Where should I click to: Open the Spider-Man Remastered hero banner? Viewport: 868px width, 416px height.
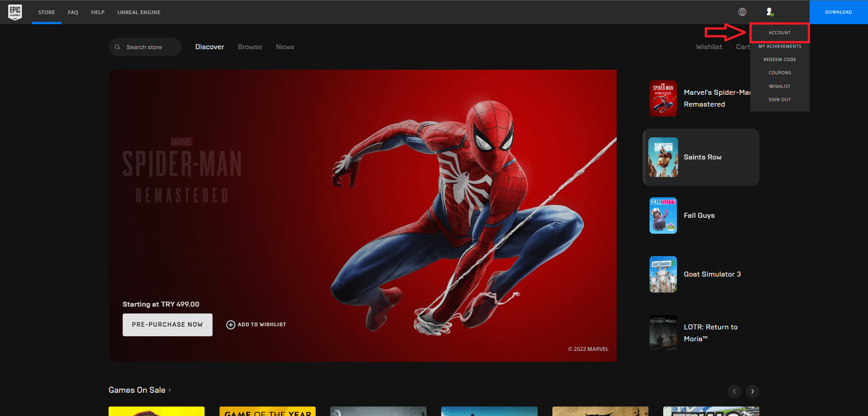point(363,216)
